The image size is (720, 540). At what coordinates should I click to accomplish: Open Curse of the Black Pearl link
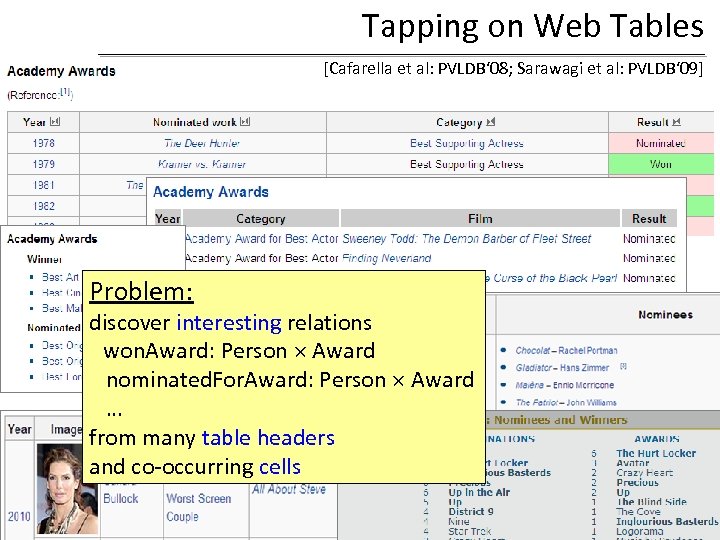tap(551, 278)
